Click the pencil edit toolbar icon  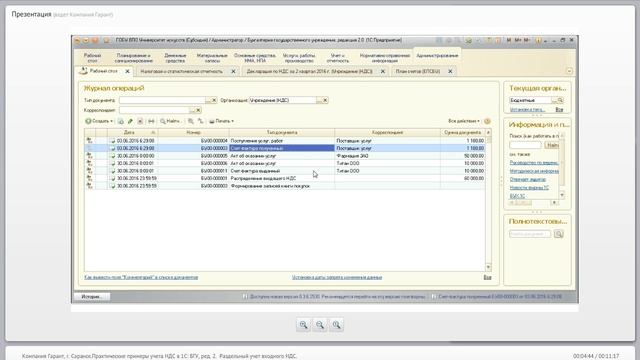(130, 121)
